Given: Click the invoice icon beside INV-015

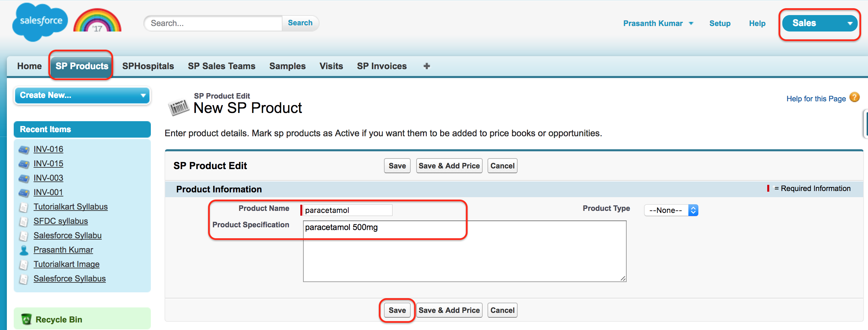Looking at the screenshot, I should coord(24,164).
